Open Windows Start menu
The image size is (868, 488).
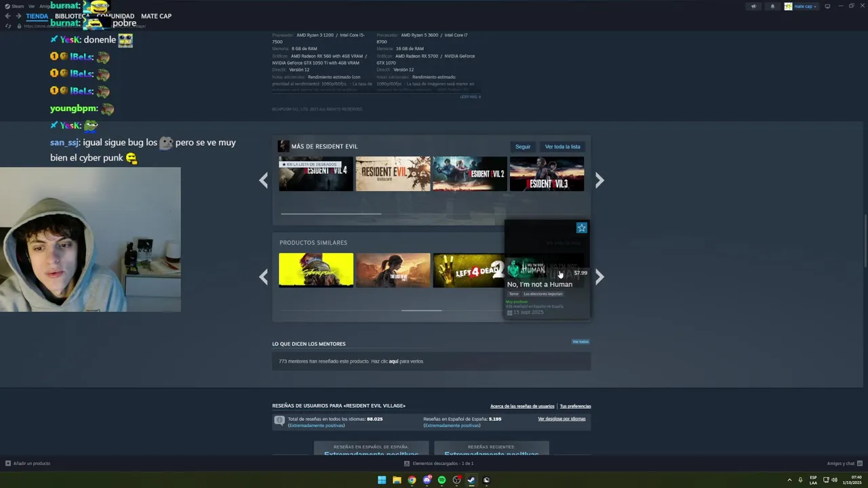click(382, 480)
